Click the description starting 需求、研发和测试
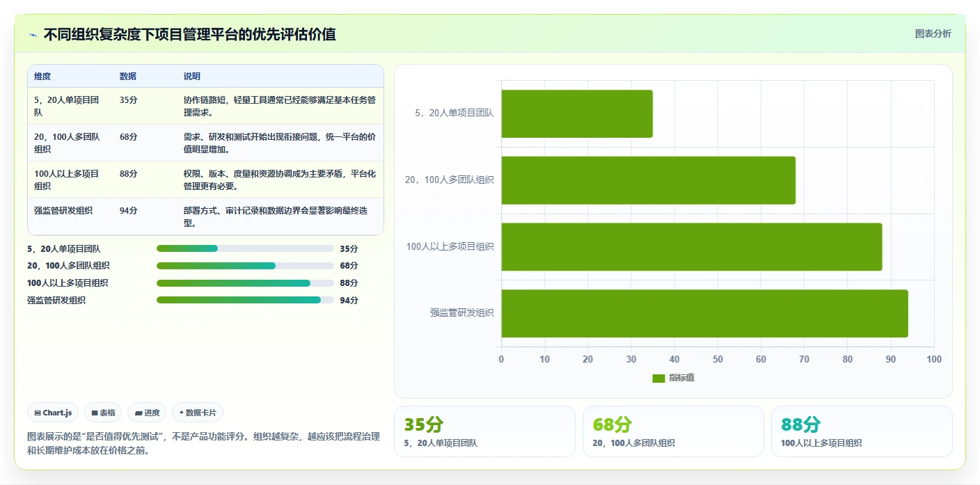 [x=280, y=143]
